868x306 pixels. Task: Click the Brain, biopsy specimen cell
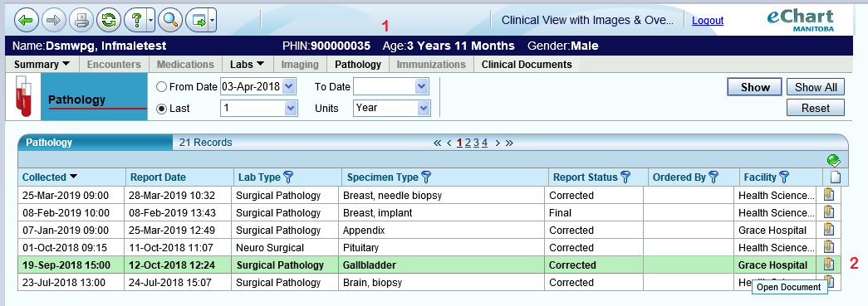pyautogui.click(x=441, y=282)
